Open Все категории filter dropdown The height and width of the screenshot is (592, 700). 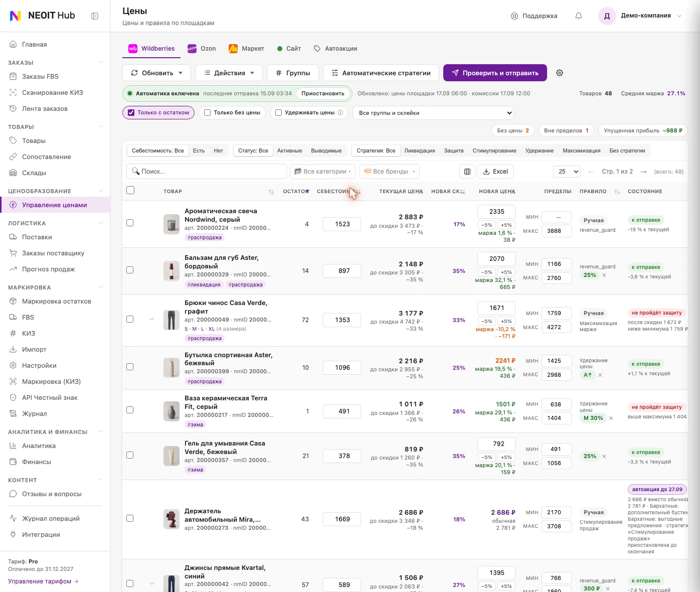click(322, 172)
